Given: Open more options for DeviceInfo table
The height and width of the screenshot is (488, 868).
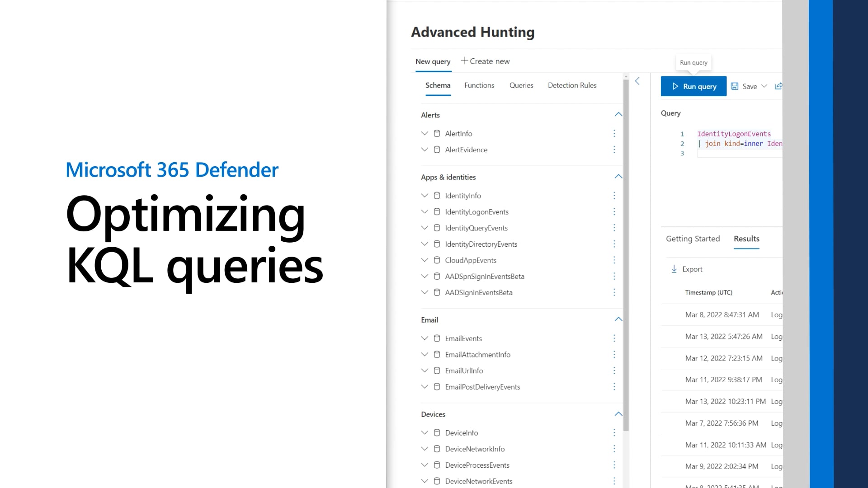Looking at the screenshot, I should tap(614, 433).
